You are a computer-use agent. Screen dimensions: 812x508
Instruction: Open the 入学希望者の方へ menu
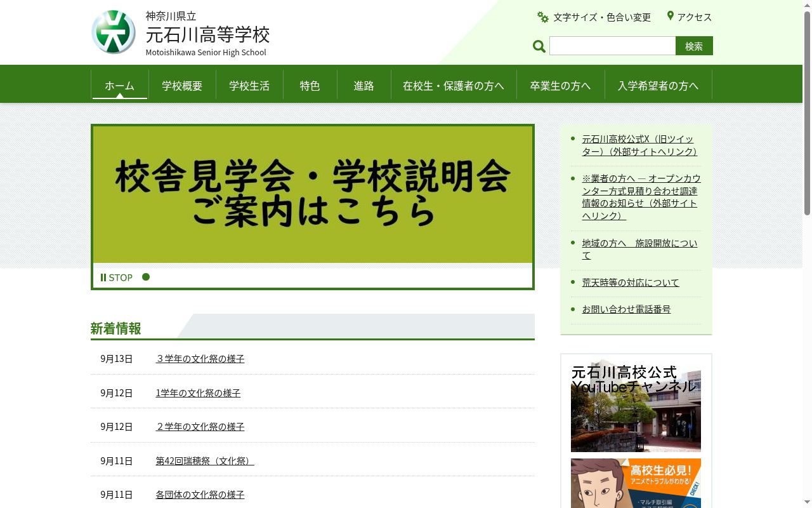(658, 86)
